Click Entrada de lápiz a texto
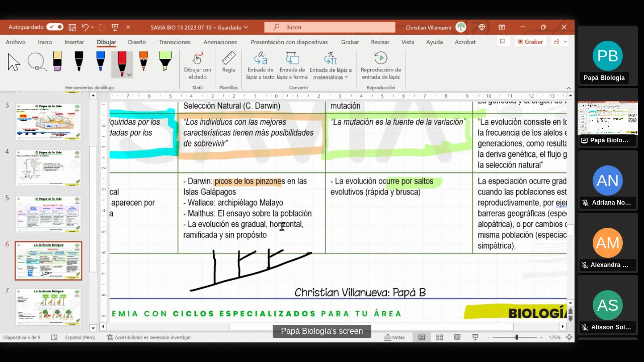The height and width of the screenshot is (362, 644). click(x=260, y=66)
